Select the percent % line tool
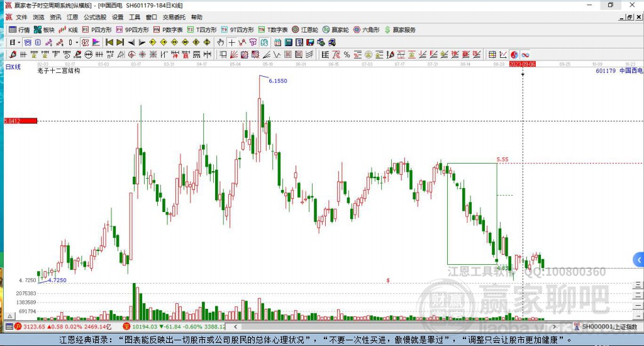The image size is (644, 346). (347, 54)
